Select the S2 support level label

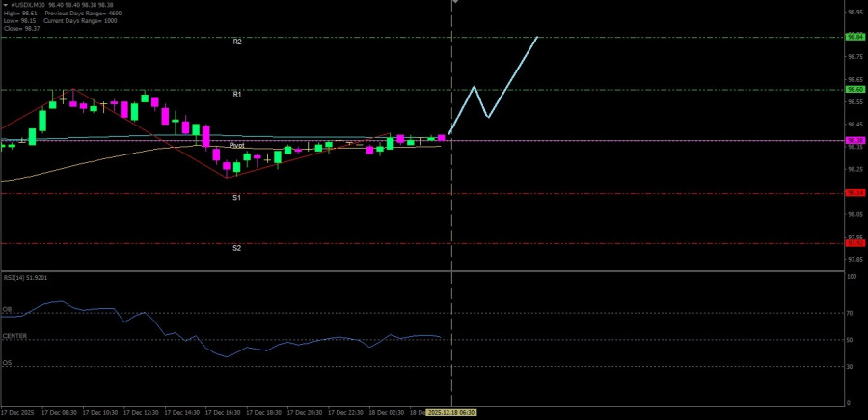point(236,248)
